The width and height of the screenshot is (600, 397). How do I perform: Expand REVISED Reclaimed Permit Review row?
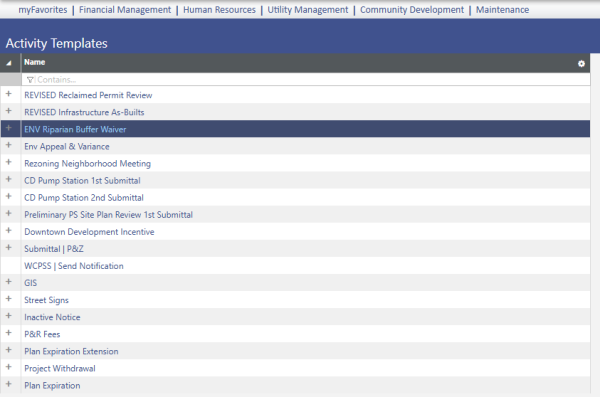9,94
